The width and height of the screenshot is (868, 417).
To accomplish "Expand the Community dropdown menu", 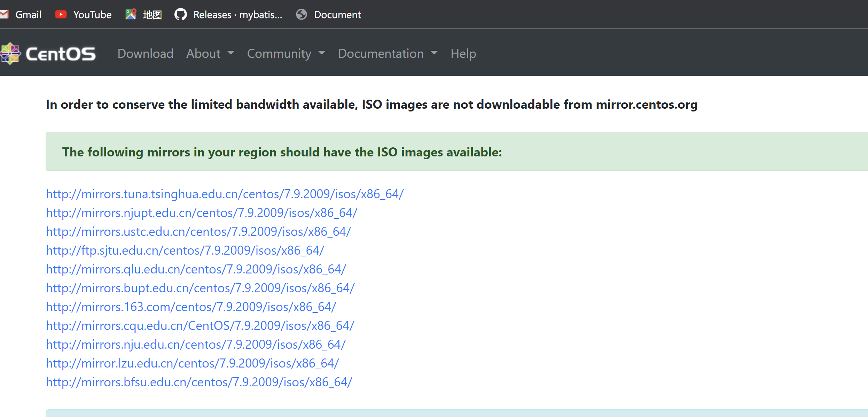I will tap(286, 54).
